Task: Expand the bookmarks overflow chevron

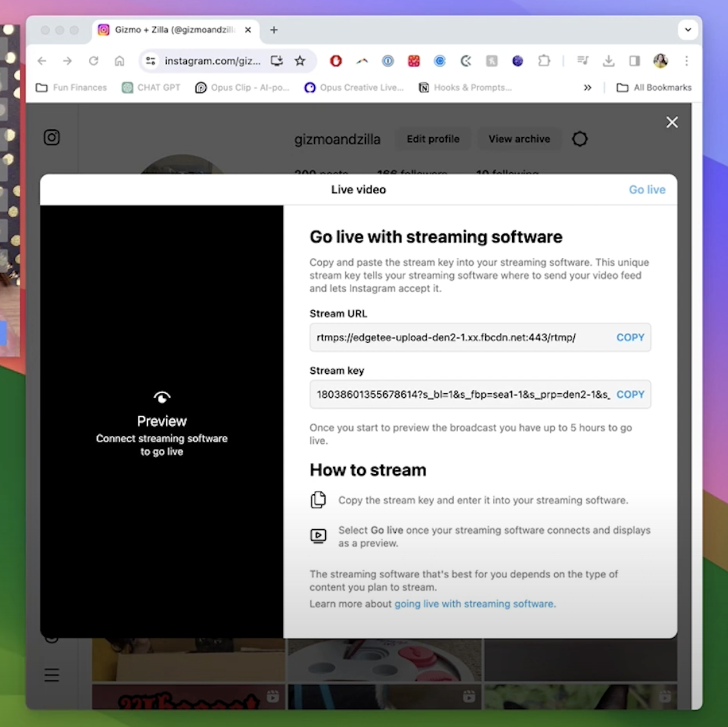Action: coord(587,87)
